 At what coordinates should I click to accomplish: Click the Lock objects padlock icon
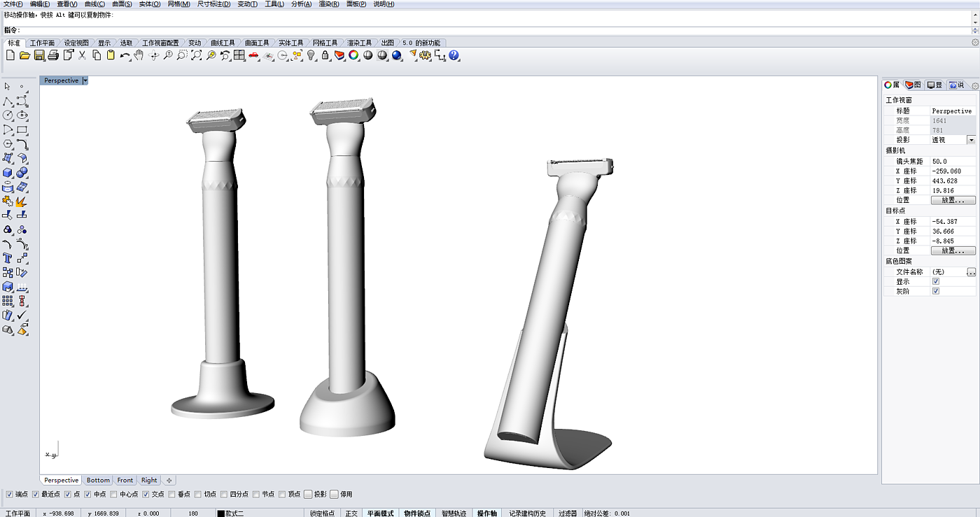[x=325, y=55]
